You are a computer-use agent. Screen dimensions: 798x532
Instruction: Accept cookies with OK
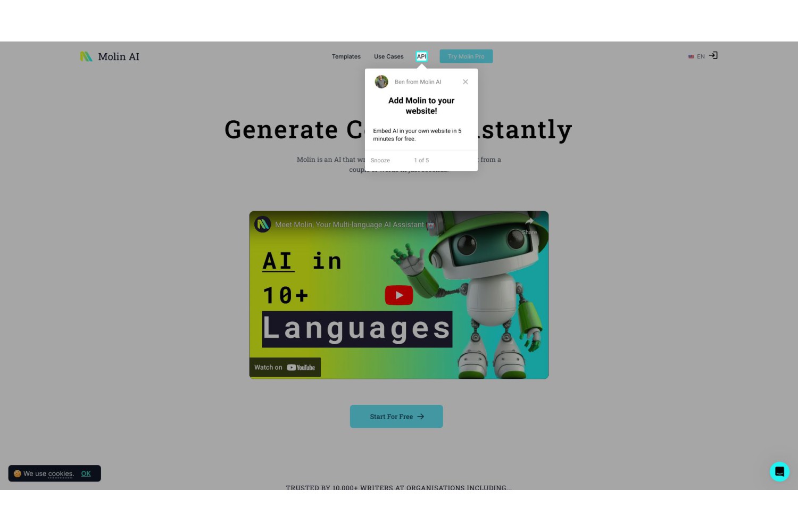[86, 473]
